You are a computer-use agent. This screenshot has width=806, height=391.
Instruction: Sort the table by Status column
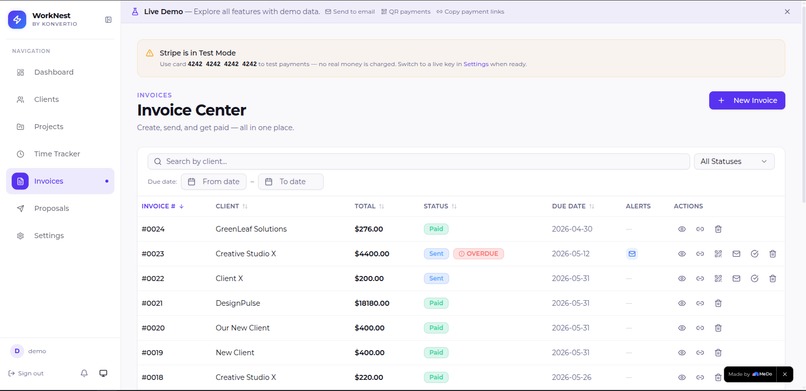click(440, 206)
